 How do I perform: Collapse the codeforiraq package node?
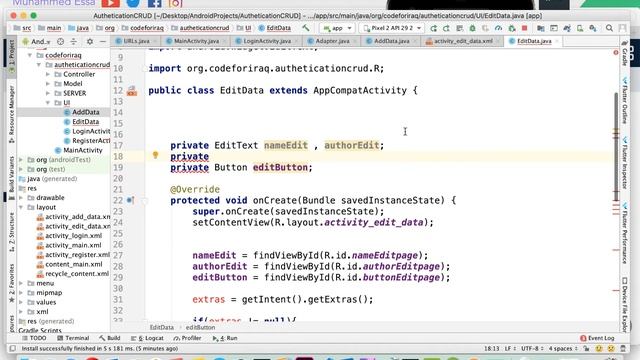(x=30, y=55)
